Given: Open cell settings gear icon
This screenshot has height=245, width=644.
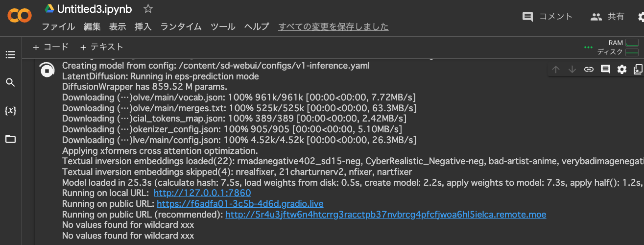Looking at the screenshot, I should [x=622, y=70].
